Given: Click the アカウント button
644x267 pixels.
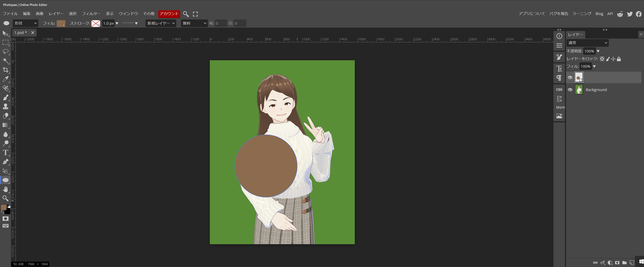Looking at the screenshot, I should point(169,14).
